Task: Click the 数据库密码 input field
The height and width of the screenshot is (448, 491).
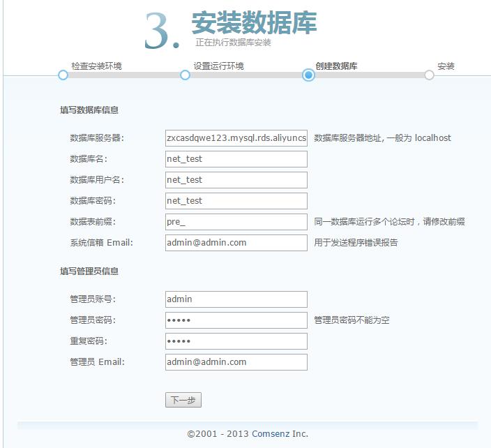Action: 236,201
